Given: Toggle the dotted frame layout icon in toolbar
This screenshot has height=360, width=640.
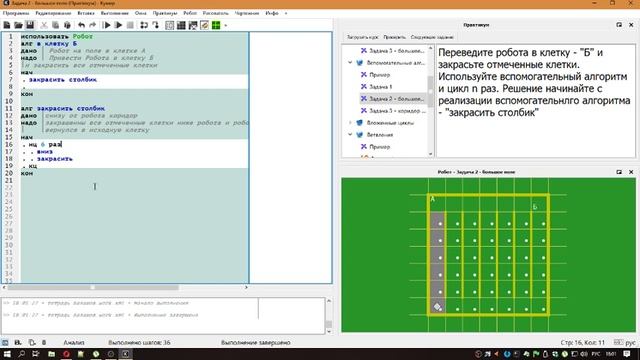Looking at the screenshot, I should point(169,25).
